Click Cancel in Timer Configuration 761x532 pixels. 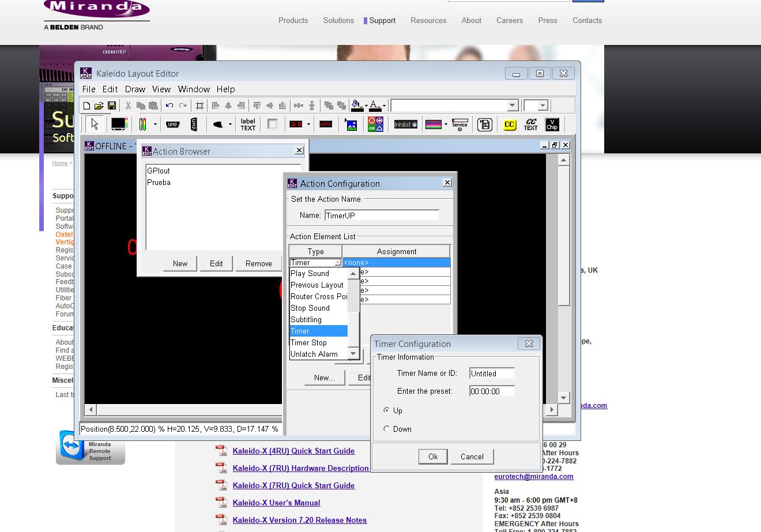(472, 456)
